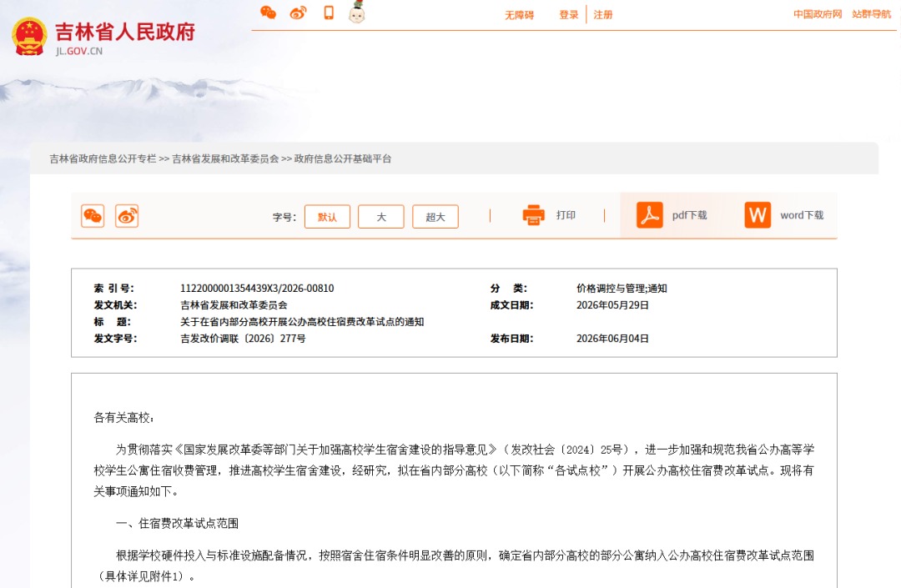Click the Jilin government national emblem logo

pyautogui.click(x=29, y=36)
